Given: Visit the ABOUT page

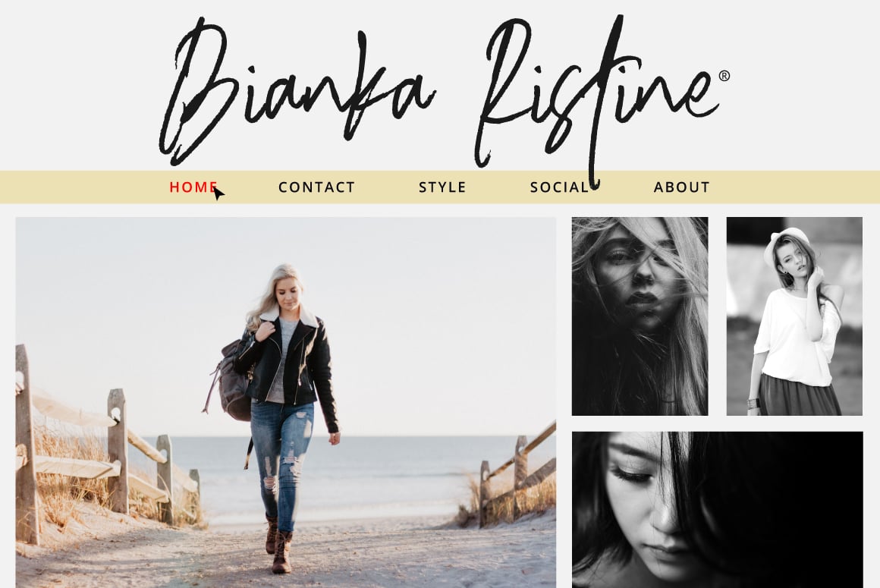Looking at the screenshot, I should click(682, 187).
